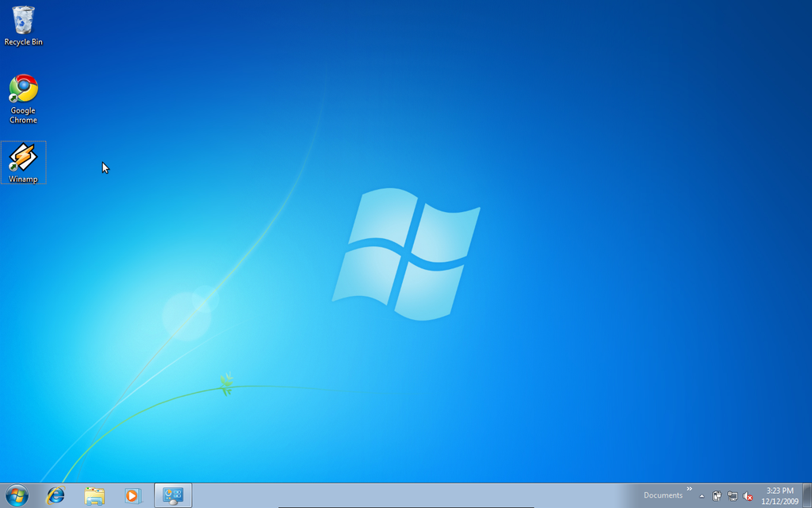This screenshot has width=812, height=508.
Task: Select the active taskbar application button
Action: pyautogui.click(x=171, y=495)
